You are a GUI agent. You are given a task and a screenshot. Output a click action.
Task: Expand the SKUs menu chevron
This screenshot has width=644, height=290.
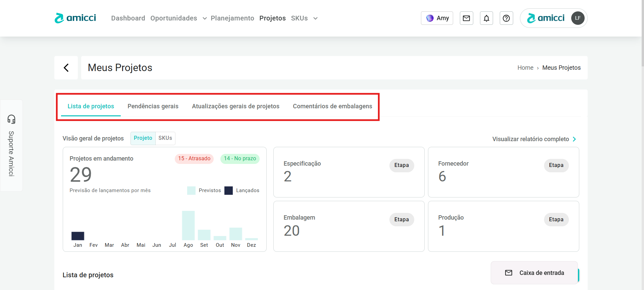coord(315,18)
